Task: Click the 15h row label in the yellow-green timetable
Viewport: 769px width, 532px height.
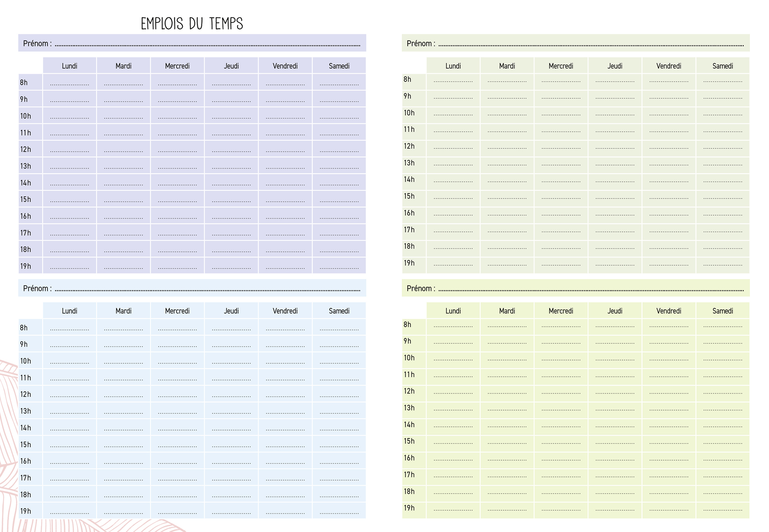Action: click(409, 441)
